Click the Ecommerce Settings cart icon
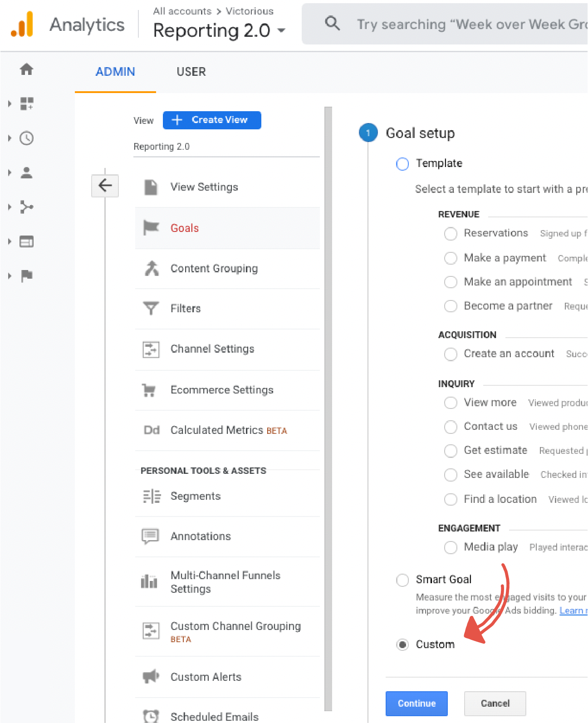 click(149, 390)
